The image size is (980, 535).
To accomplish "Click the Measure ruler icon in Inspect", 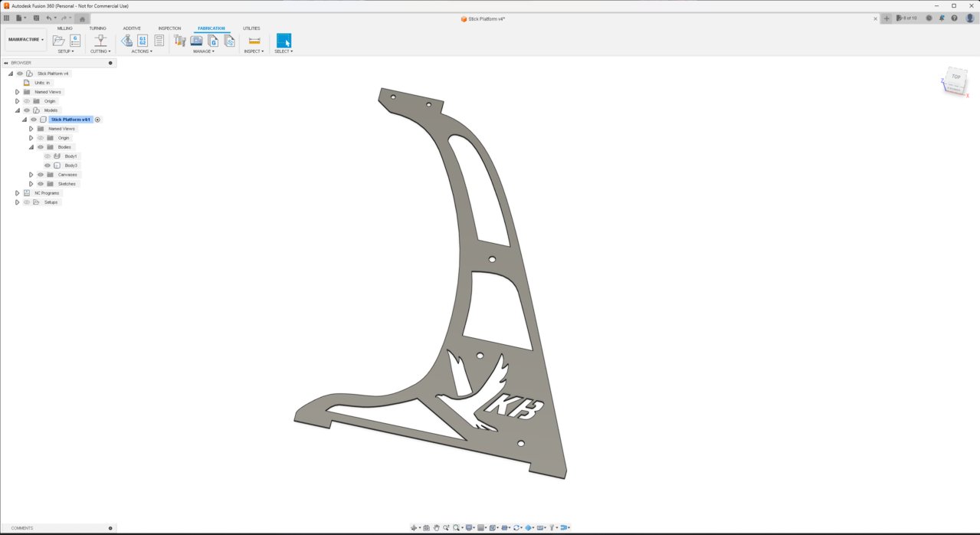I will 254,41.
